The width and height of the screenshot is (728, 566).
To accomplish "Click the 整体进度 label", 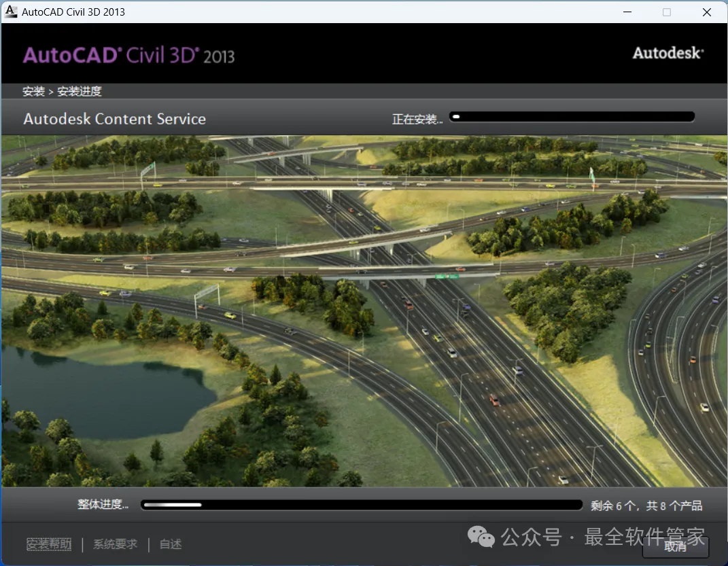I will (x=103, y=504).
